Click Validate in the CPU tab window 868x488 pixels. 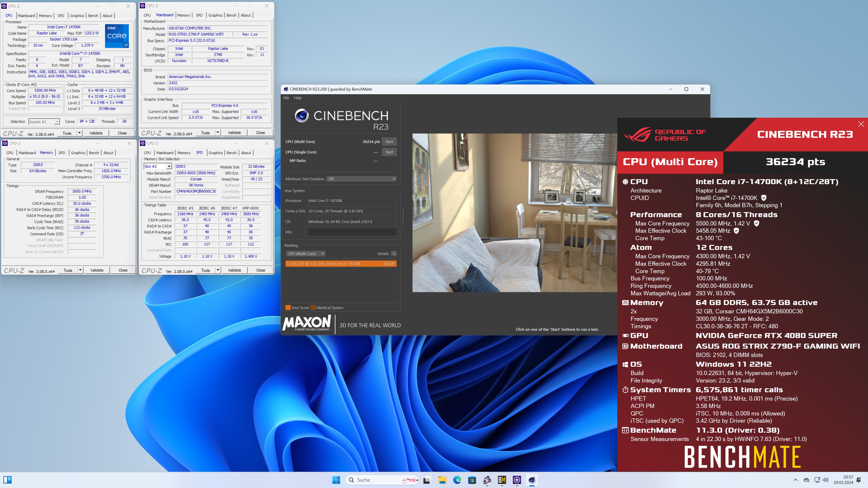click(x=96, y=133)
